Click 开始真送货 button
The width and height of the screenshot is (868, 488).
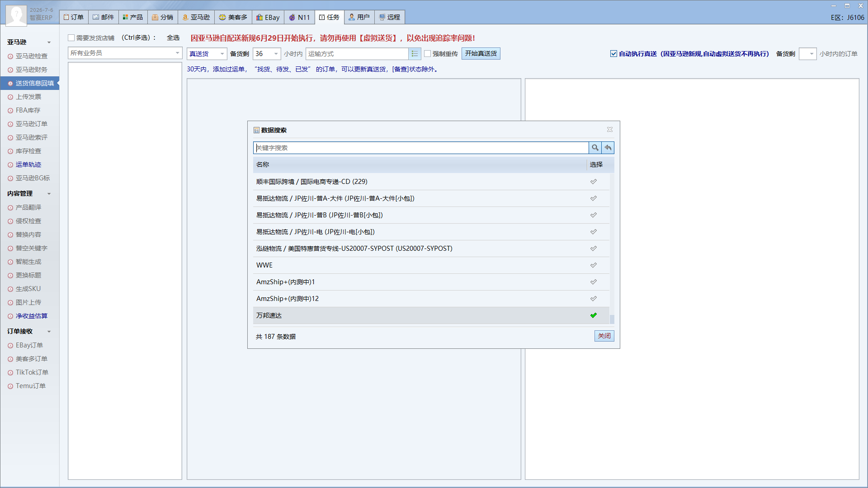(x=481, y=54)
